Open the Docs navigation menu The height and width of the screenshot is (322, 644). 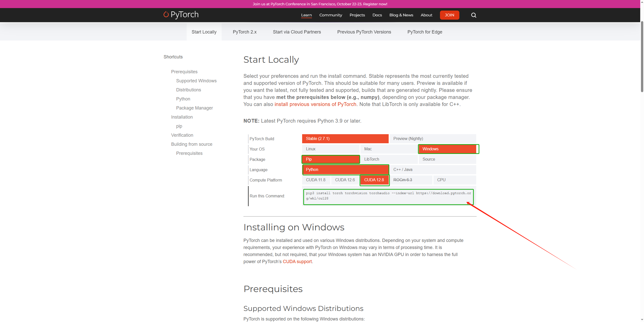point(377,15)
